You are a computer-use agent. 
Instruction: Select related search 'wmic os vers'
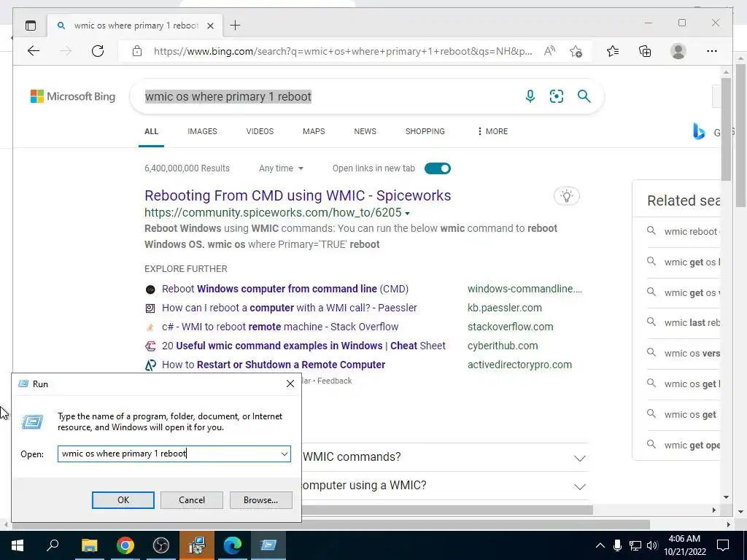(692, 354)
